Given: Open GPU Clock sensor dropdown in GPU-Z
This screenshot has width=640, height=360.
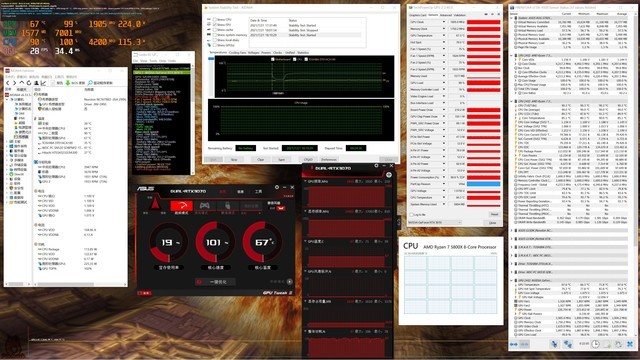Looking at the screenshot, I should 444,22.
